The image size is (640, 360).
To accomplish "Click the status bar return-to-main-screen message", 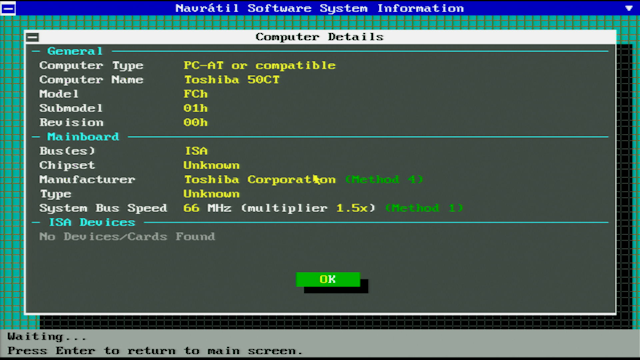I will (155, 351).
